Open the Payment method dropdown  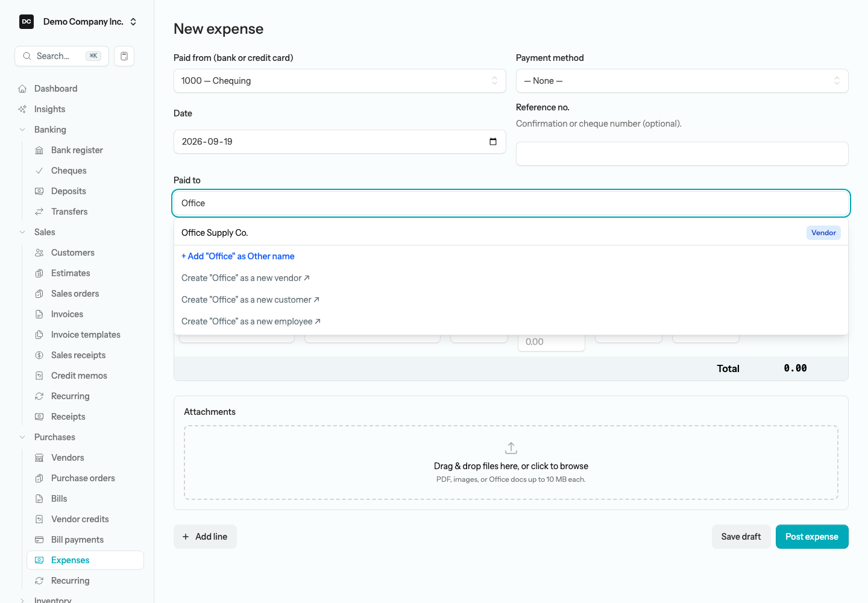pyautogui.click(x=682, y=81)
